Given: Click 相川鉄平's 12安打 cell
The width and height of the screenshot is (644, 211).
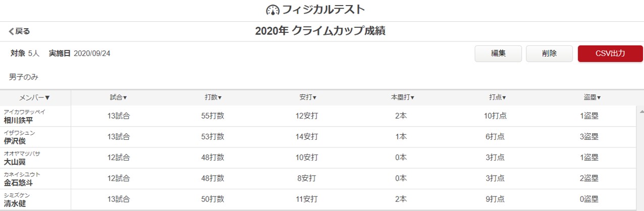Looking at the screenshot, I should coord(307,116).
